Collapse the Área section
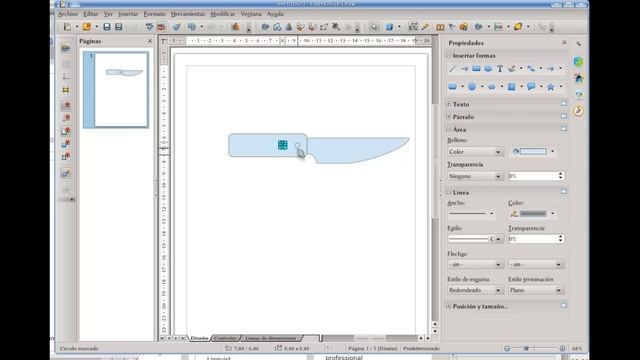Image resolution: width=640 pixels, height=360 pixels. [449, 129]
